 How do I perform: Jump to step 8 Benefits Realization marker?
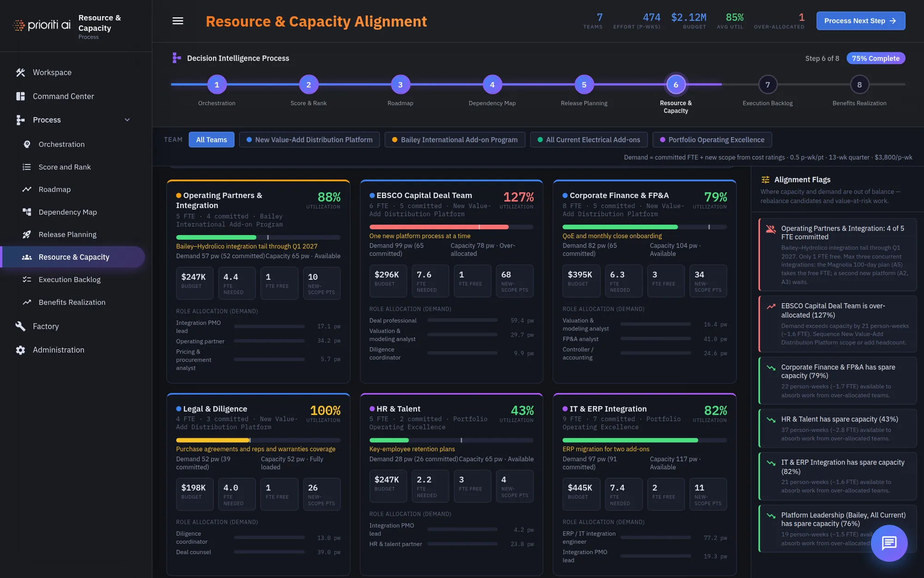tap(859, 85)
